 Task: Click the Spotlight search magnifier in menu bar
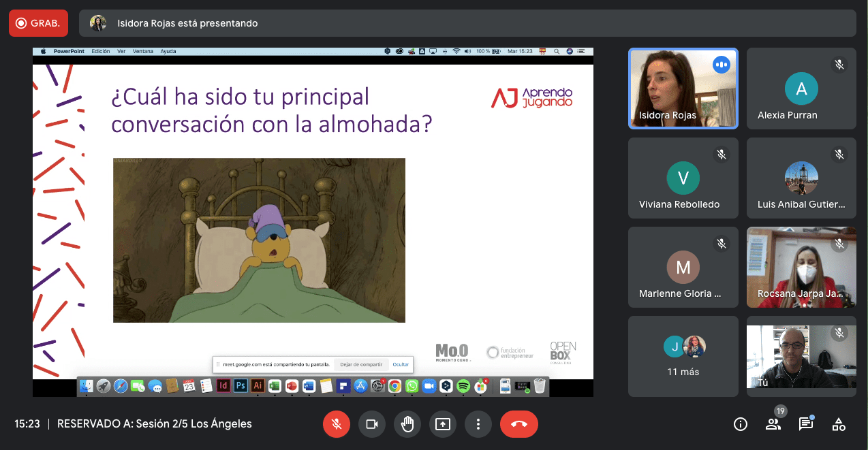(557, 51)
